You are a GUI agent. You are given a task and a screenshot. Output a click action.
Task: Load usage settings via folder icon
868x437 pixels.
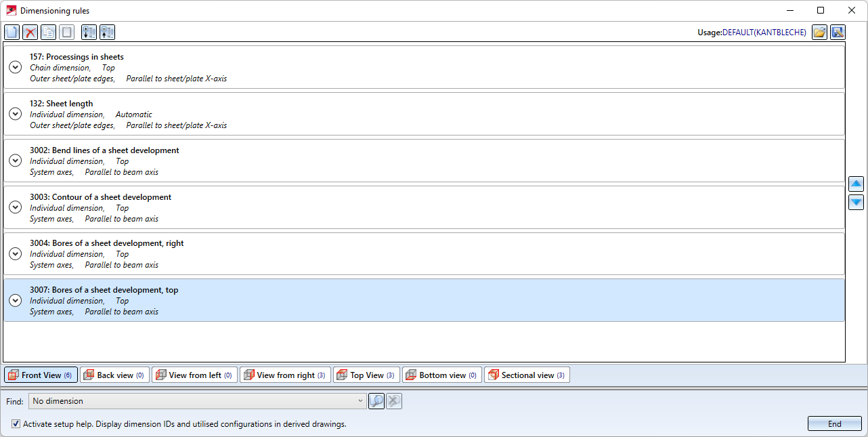coord(819,32)
